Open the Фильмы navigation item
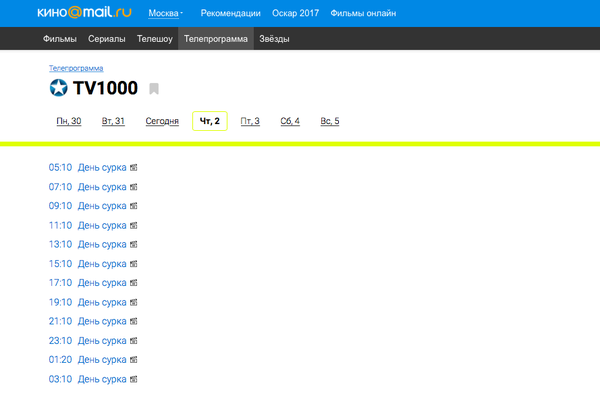Screen dimensions: 600x408 click(x=60, y=39)
